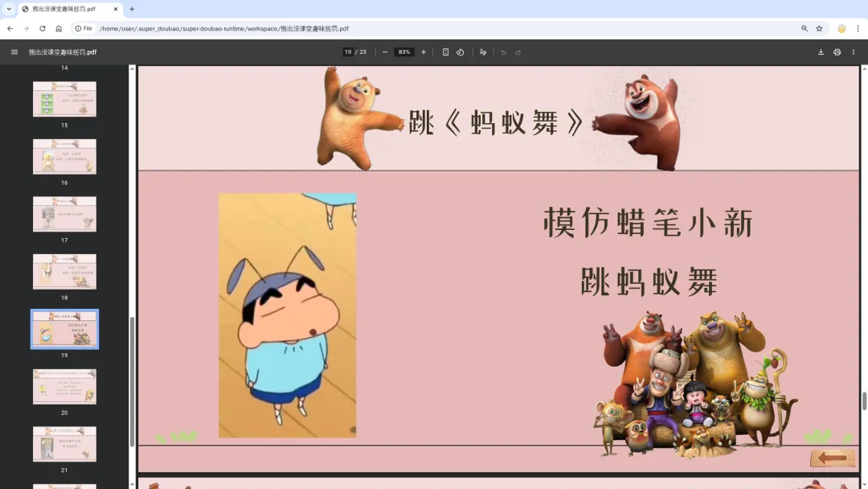Click the redo arrow in PDF toolbar

tap(518, 52)
